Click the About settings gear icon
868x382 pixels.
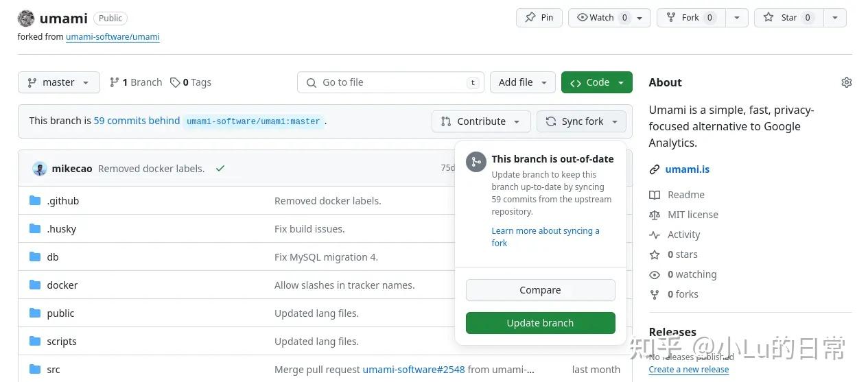point(846,82)
